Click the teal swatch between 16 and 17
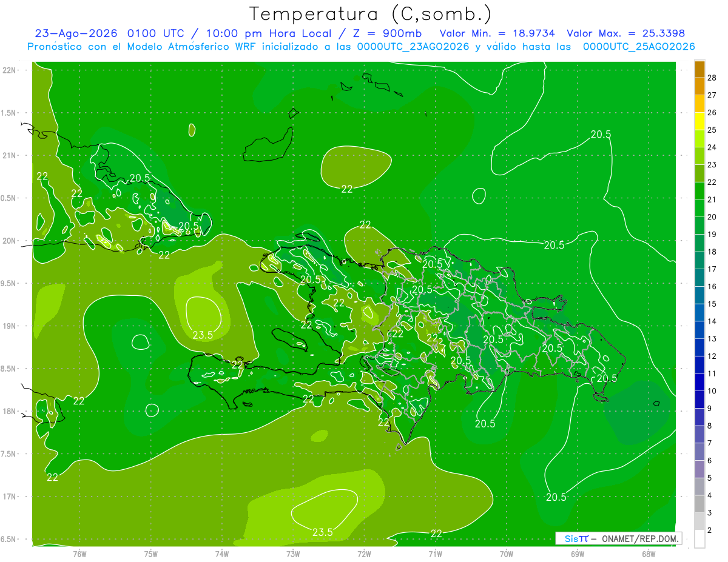728x562 pixels. point(699,278)
